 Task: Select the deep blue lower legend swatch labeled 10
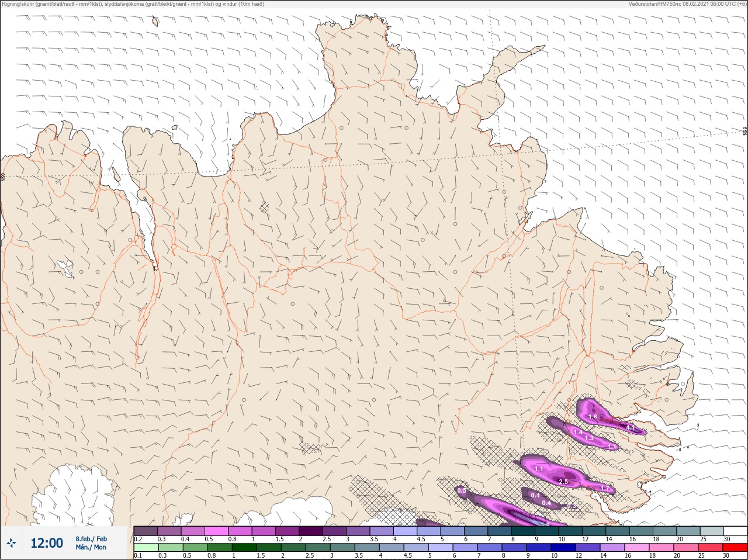563,548
